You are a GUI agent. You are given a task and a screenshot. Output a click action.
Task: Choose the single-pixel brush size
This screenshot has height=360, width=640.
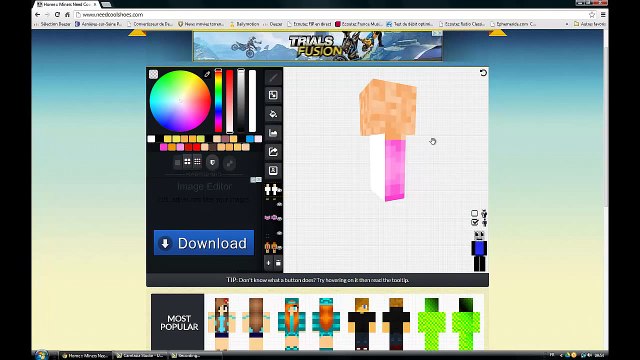[x=177, y=162]
